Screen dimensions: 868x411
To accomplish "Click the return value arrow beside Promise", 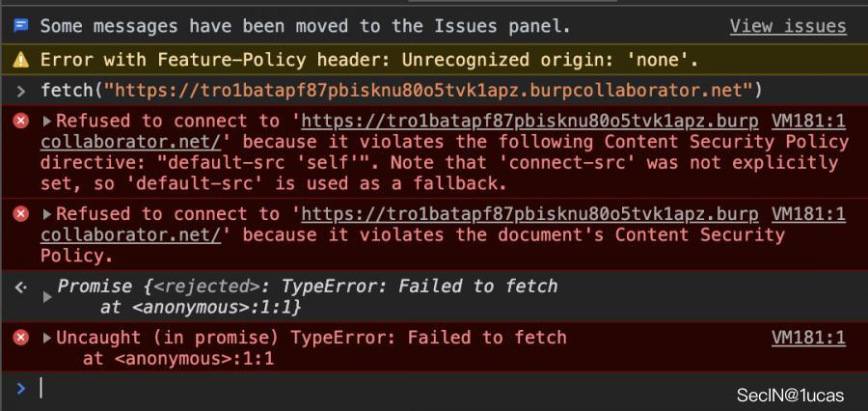I will click(x=20, y=287).
